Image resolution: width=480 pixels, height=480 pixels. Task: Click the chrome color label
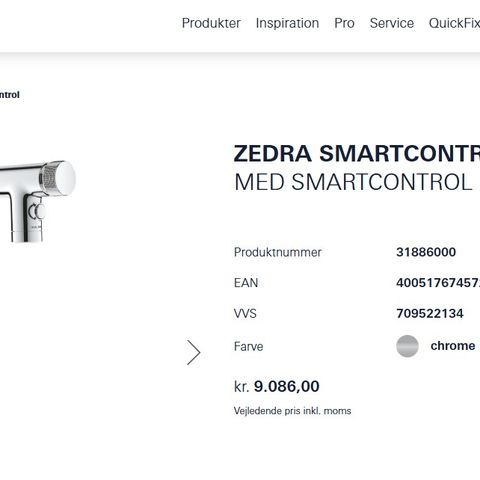(x=453, y=346)
